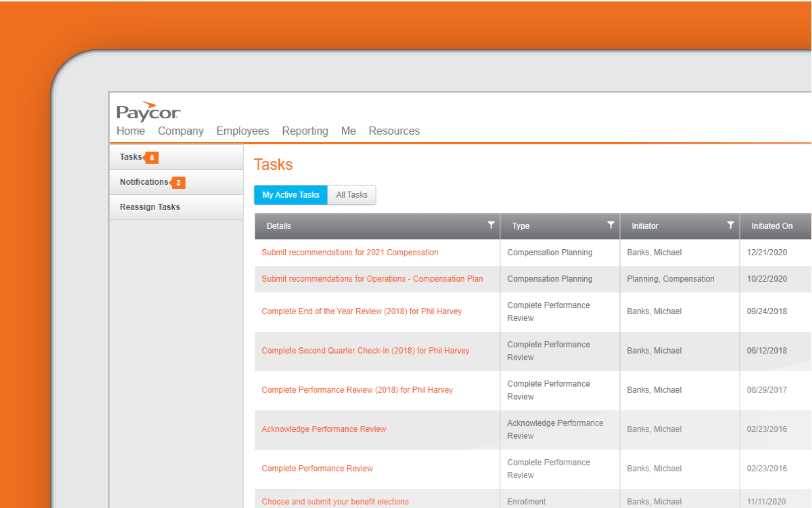Click the Tasks page heading
This screenshot has height=508, width=812.
pyautogui.click(x=273, y=164)
